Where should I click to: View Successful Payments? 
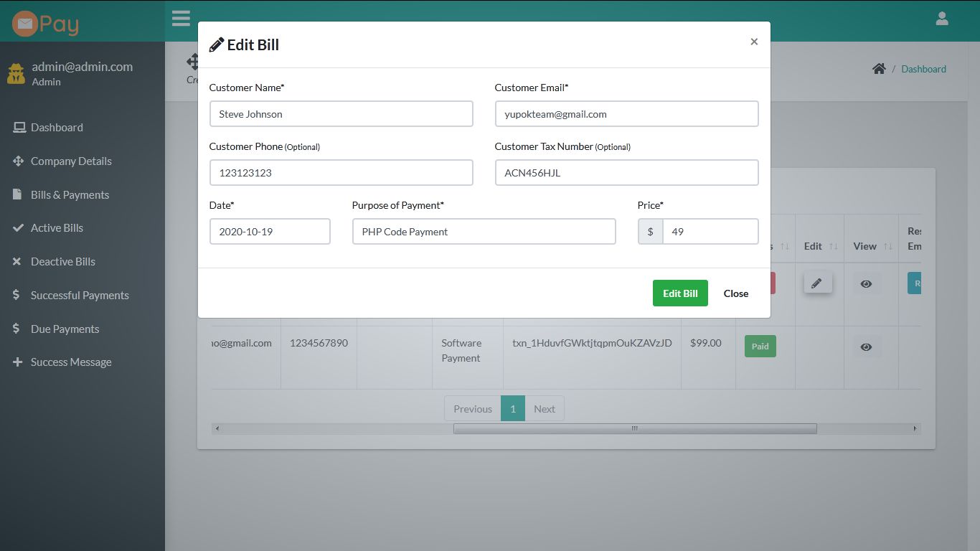[79, 295]
